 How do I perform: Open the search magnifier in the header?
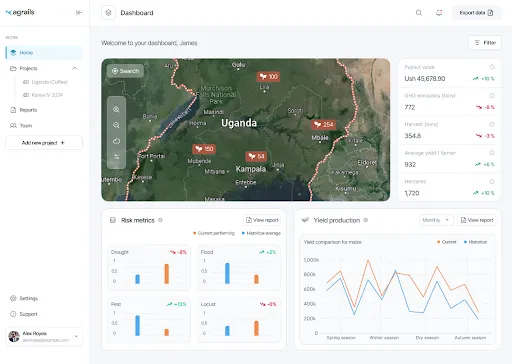[419, 13]
